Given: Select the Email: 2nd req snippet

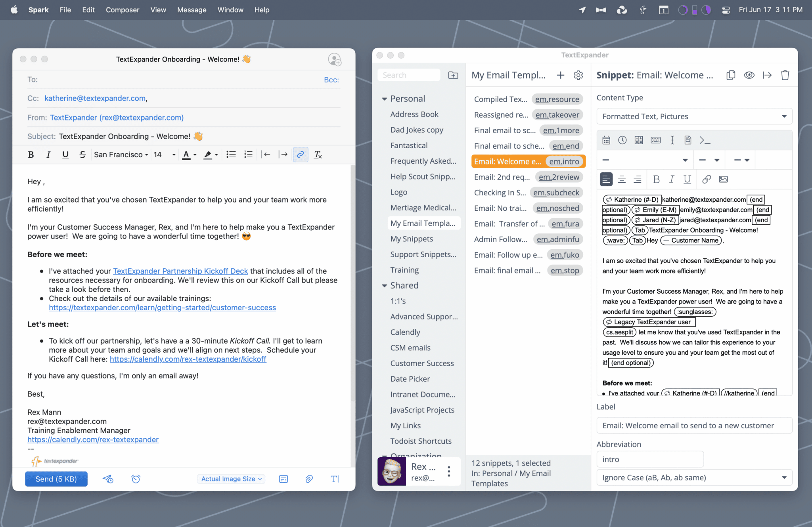Looking at the screenshot, I should 528,177.
